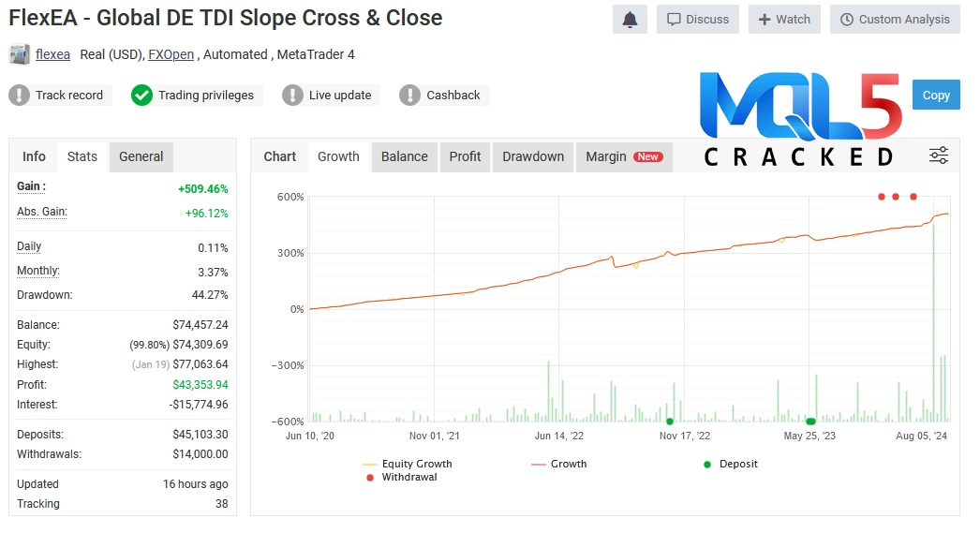The height and width of the screenshot is (533, 980).
Task: Click the Track record warning icon
Action: pos(20,95)
